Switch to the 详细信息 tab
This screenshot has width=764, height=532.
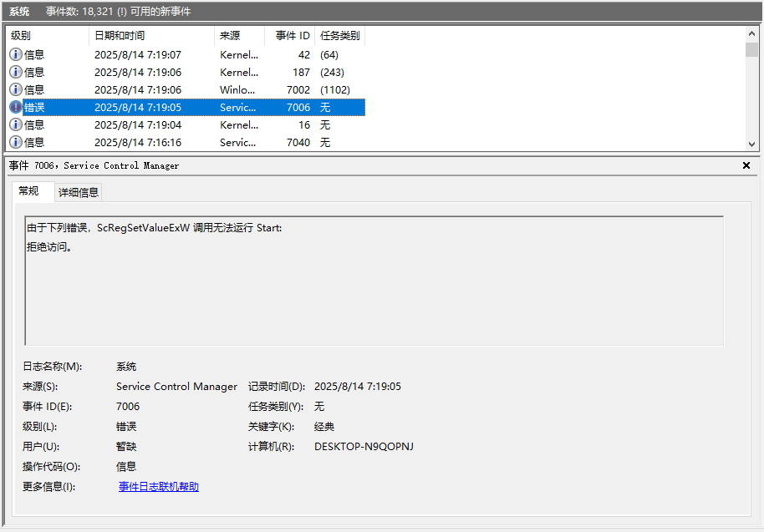tap(79, 192)
